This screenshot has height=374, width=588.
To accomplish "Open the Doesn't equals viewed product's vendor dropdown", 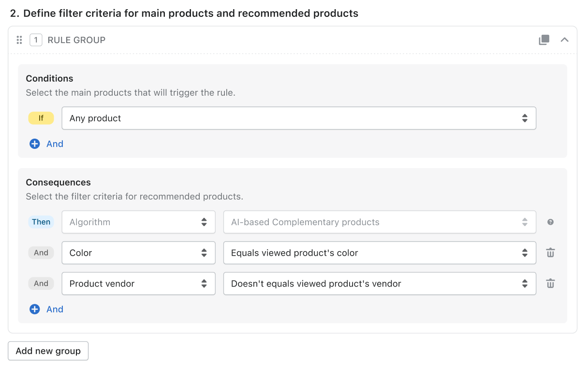I will [x=380, y=284].
